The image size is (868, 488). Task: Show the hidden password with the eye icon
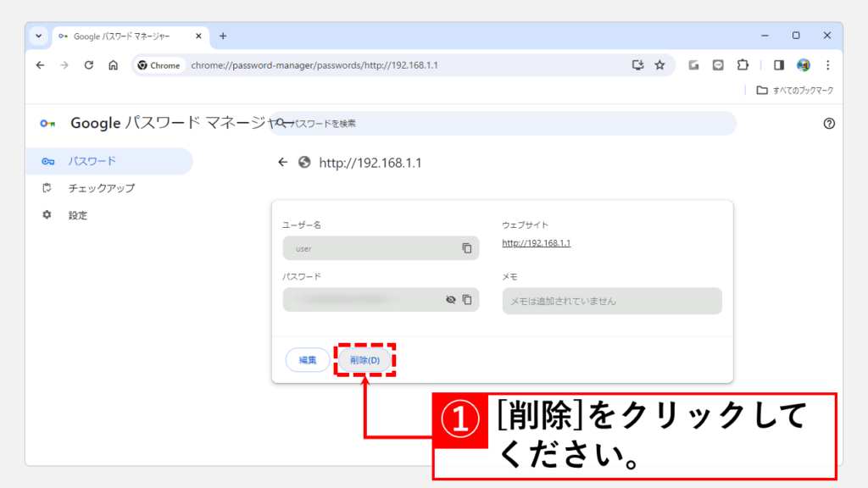tap(451, 300)
